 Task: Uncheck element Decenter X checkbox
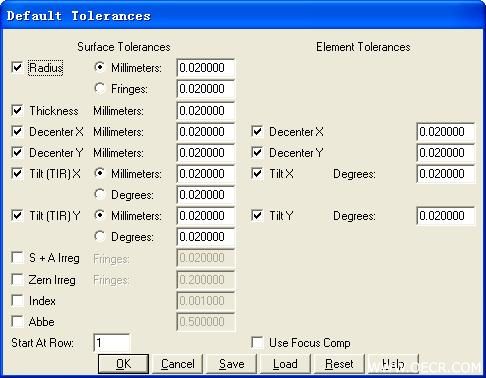(x=257, y=131)
